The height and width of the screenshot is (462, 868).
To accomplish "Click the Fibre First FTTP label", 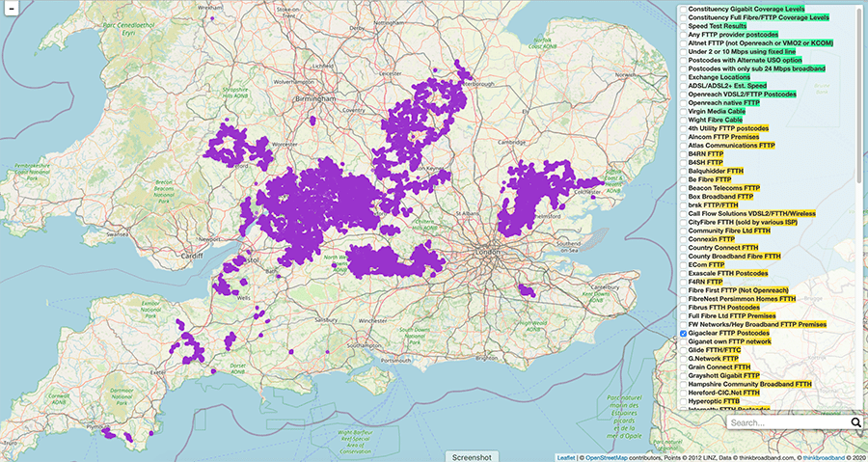I will (739, 290).
